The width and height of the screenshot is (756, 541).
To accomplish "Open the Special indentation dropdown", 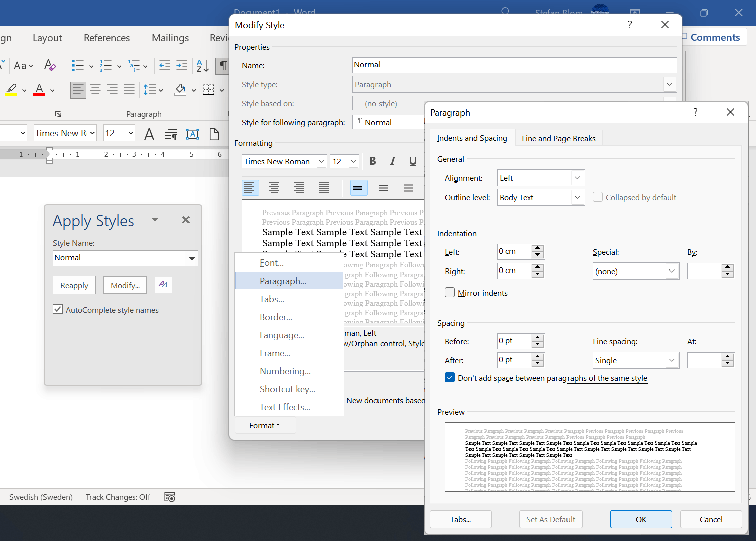I will click(636, 271).
